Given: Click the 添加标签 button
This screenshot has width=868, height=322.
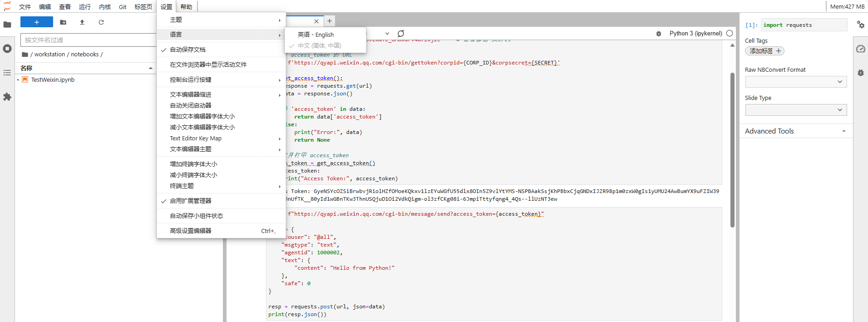Looking at the screenshot, I should tap(764, 51).
